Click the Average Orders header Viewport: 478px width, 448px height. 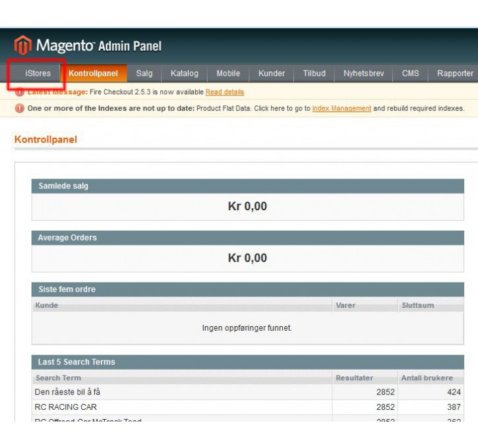click(x=247, y=238)
